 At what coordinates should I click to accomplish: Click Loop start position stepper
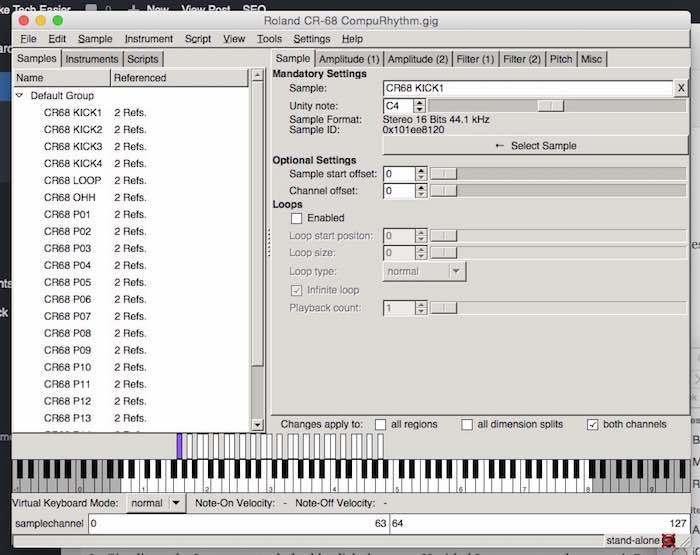point(421,235)
